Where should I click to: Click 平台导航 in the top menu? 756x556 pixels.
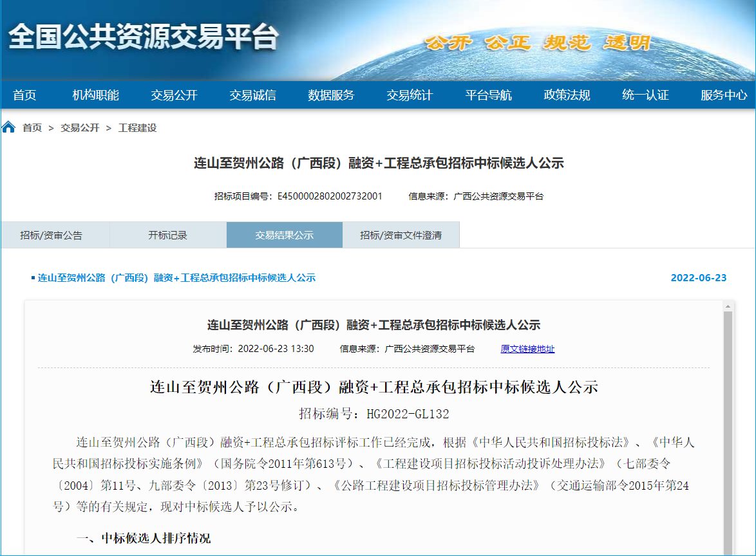pyautogui.click(x=488, y=95)
